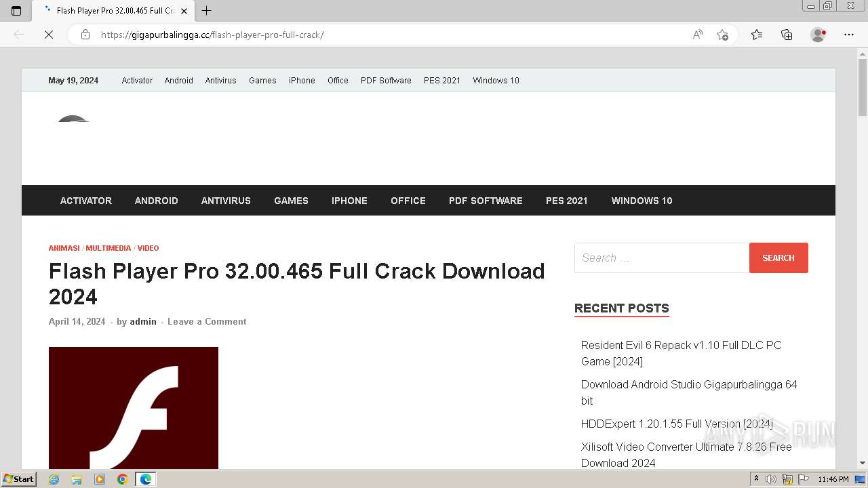Open the VIDEO category link
This screenshot has width=868, height=488.
click(x=148, y=248)
